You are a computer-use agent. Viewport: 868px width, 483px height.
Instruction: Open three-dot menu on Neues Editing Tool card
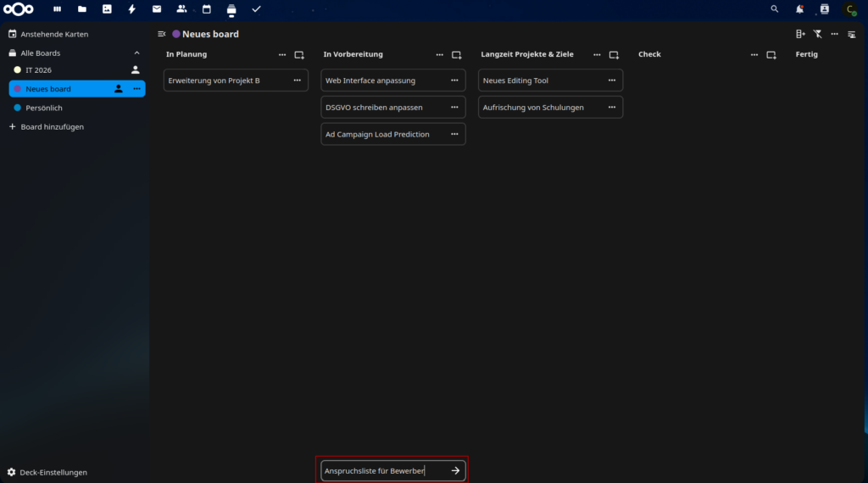tap(612, 80)
